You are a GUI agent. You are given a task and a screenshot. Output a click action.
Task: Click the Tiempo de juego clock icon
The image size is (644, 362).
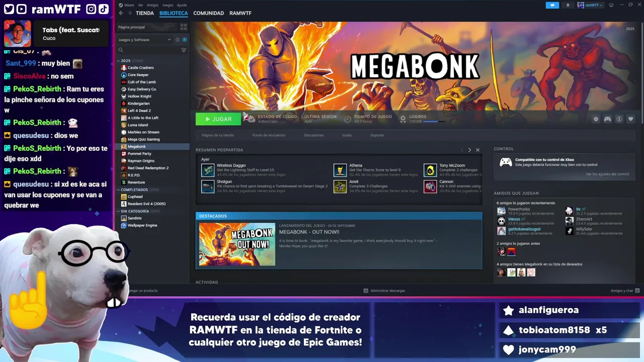pyautogui.click(x=347, y=119)
